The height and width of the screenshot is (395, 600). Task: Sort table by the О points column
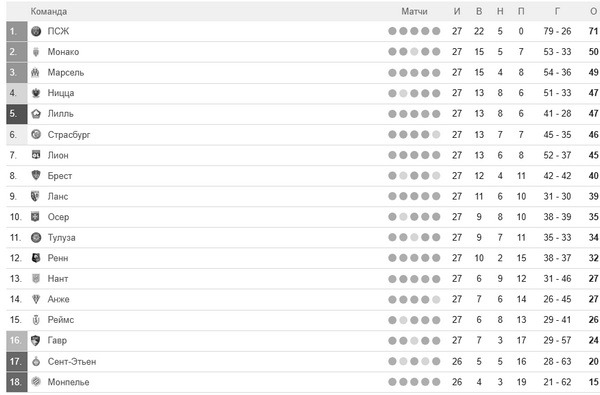click(593, 11)
